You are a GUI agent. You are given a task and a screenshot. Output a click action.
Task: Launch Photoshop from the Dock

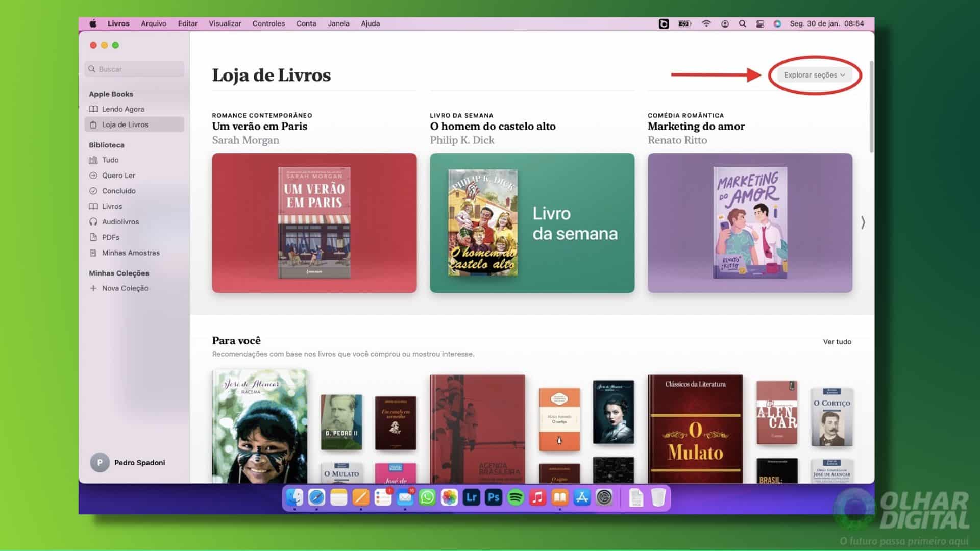[494, 497]
